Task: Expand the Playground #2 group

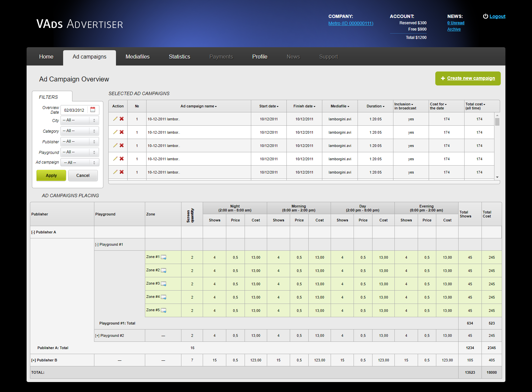Action: coord(97,335)
